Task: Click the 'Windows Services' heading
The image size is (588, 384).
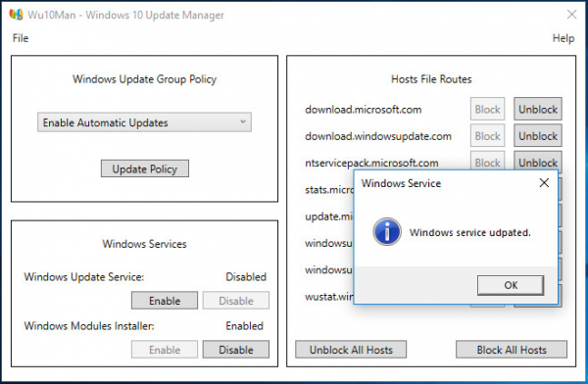Action: click(144, 244)
